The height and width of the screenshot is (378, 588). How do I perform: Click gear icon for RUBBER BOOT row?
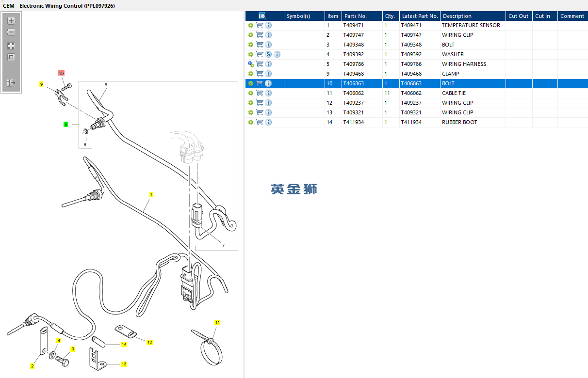(251, 122)
